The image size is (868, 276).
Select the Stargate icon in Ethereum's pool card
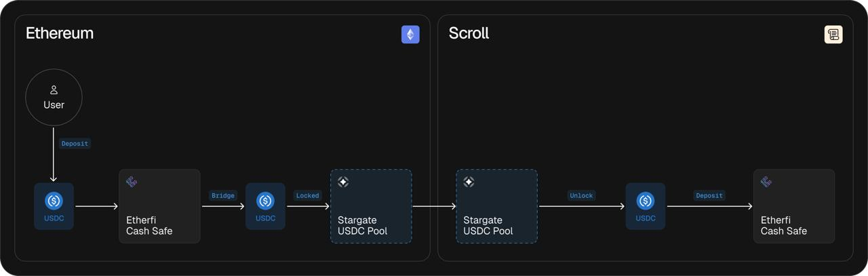[343, 182]
